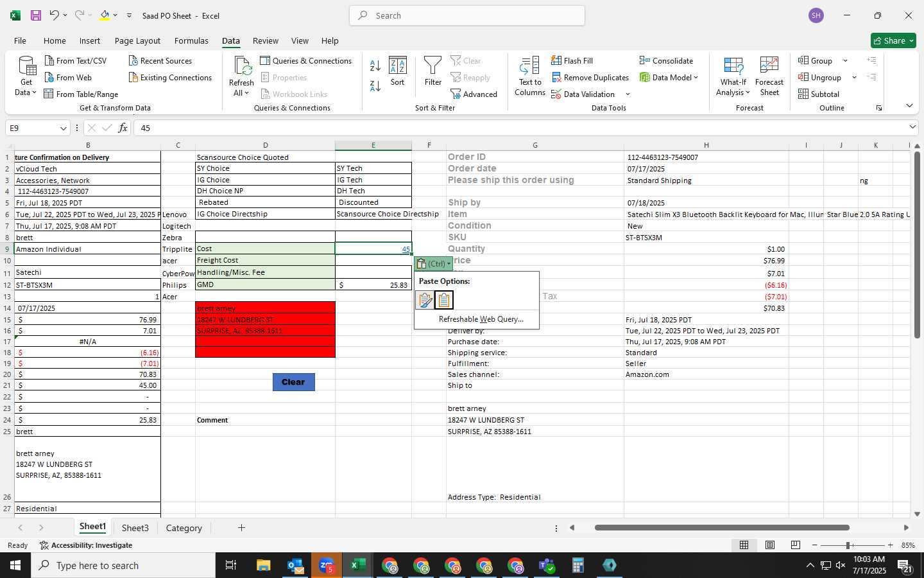924x578 pixels.
Task: Click the Save icon in title bar
Action: 36,15
